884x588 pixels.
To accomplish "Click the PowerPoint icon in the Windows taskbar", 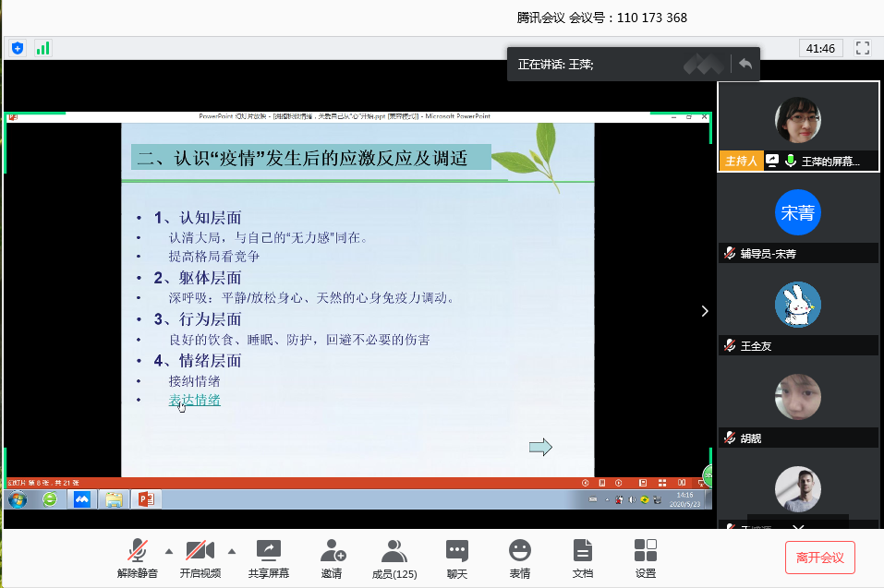I will coord(145,498).
